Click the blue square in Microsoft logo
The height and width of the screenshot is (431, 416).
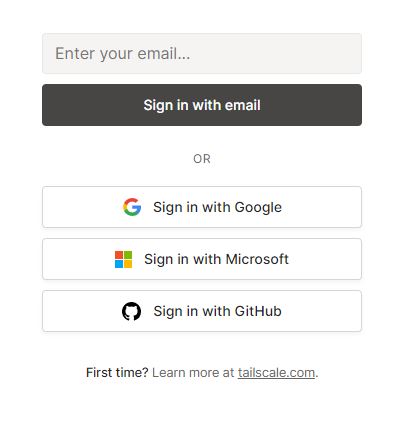(119, 264)
